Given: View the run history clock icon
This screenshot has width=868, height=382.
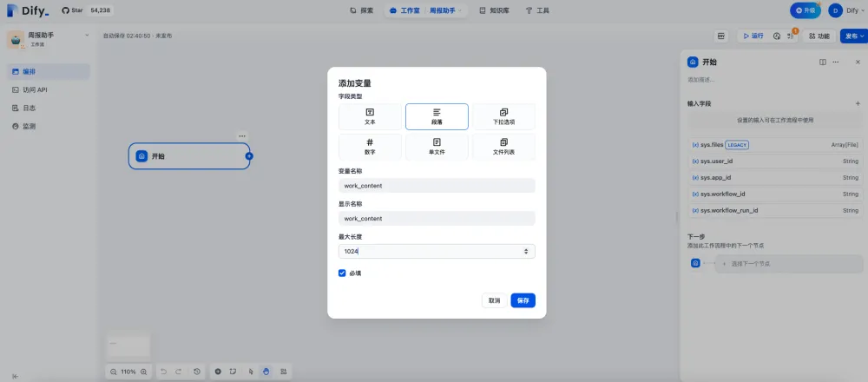Looking at the screenshot, I should (x=777, y=36).
